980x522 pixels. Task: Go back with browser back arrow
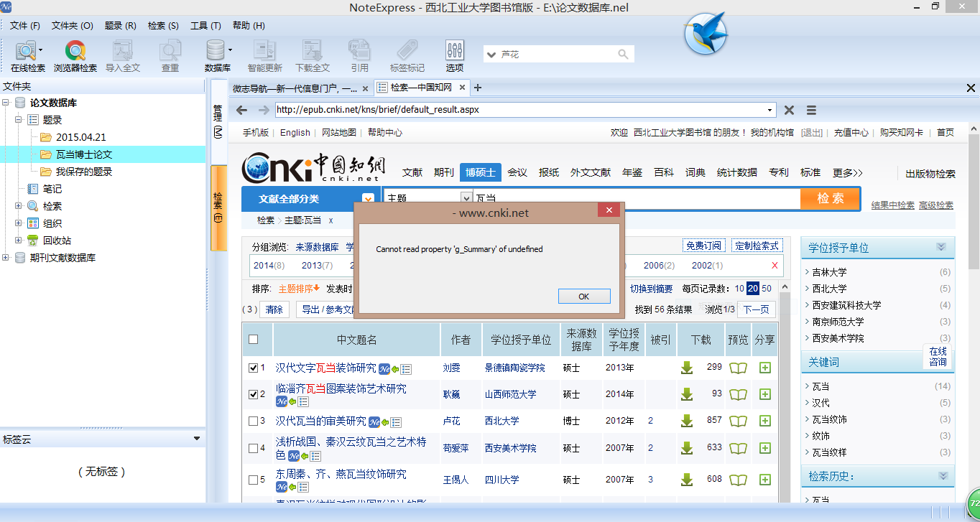click(242, 110)
